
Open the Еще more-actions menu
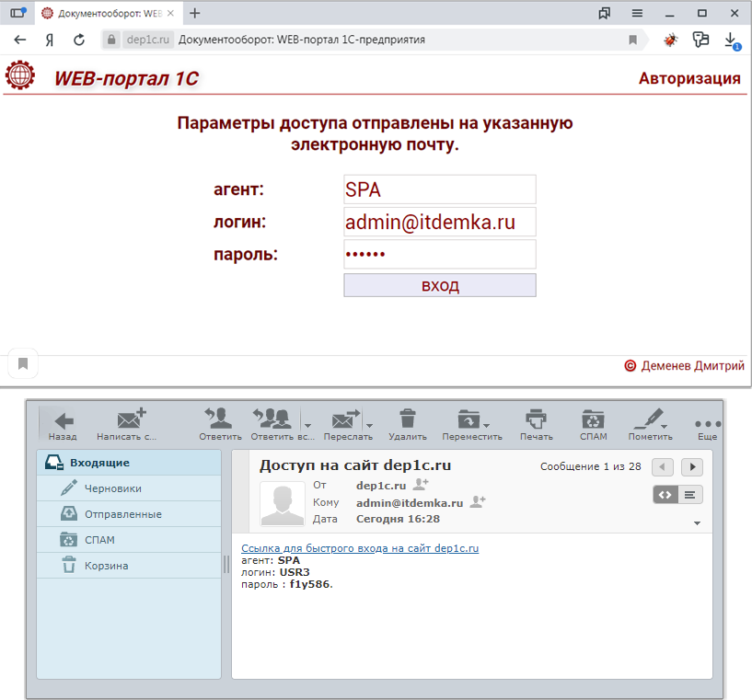tap(708, 428)
